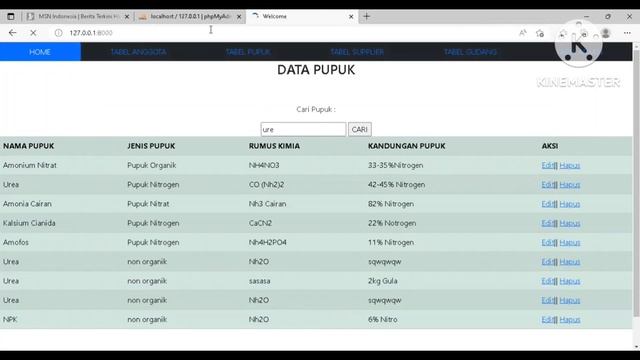The image size is (640, 360).
Task: Delete Amonium Nitrat with Hapus link
Action: click(x=570, y=165)
